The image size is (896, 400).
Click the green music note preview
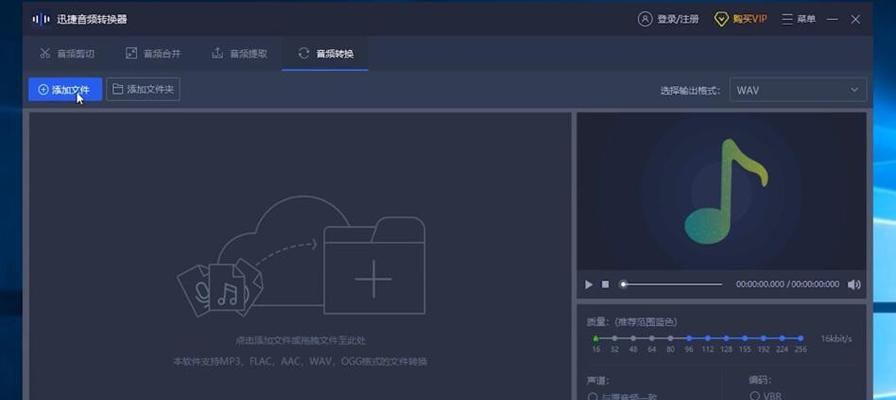[726, 192]
